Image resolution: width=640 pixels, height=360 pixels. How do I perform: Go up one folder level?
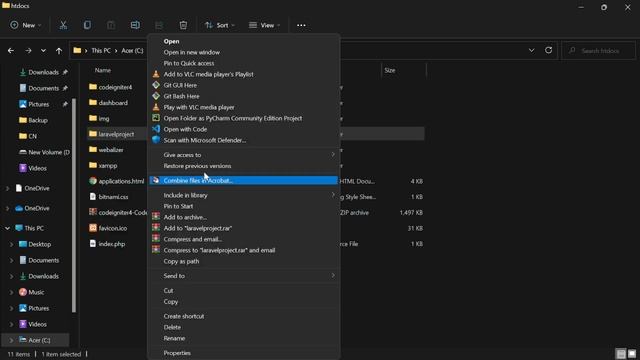point(59,51)
